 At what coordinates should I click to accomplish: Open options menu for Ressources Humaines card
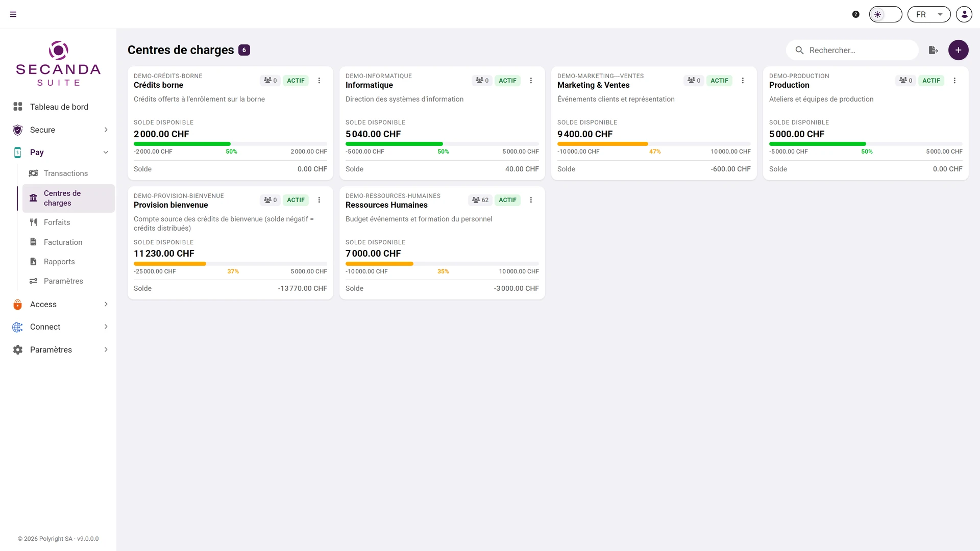tap(531, 200)
